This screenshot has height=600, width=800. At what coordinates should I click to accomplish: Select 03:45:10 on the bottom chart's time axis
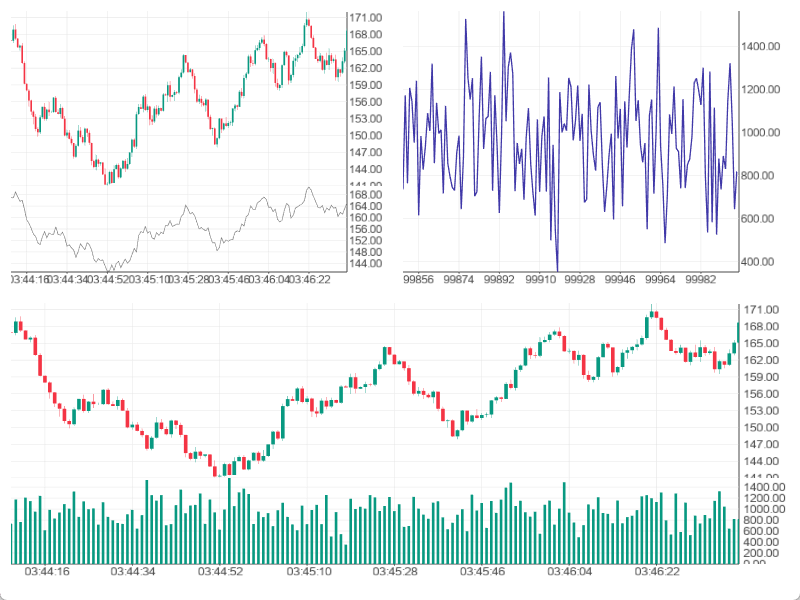[x=309, y=571]
